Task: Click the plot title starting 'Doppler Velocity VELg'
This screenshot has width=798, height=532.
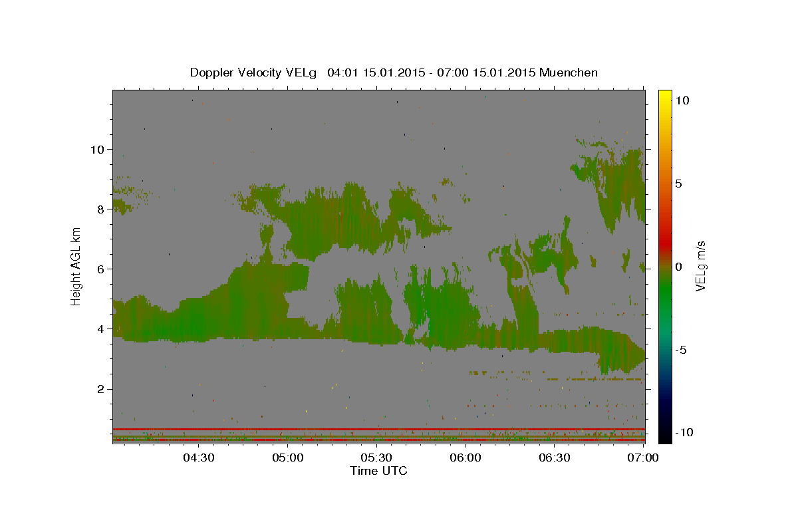Action: click(x=394, y=72)
